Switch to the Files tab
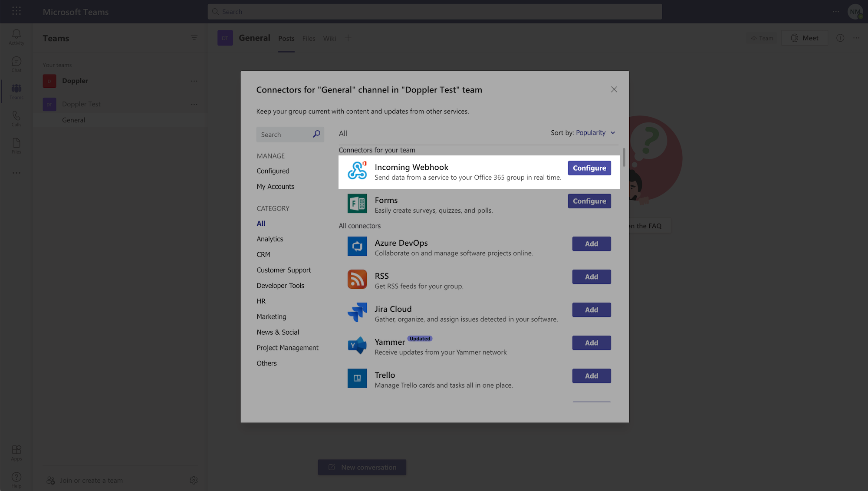 tap(309, 39)
